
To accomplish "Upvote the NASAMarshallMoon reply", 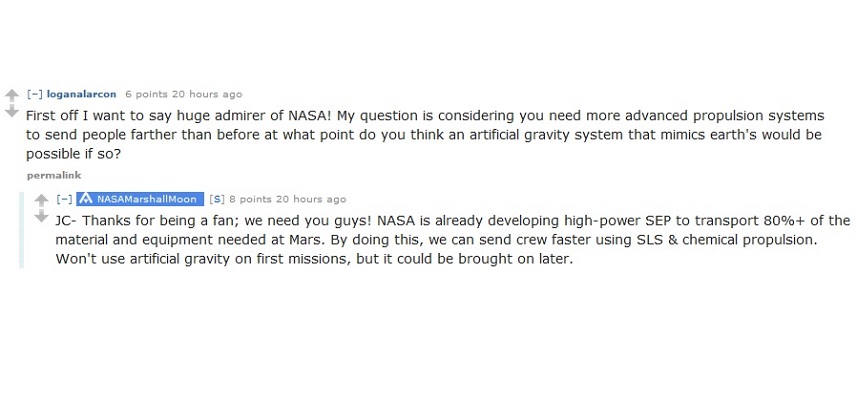I will (42, 201).
